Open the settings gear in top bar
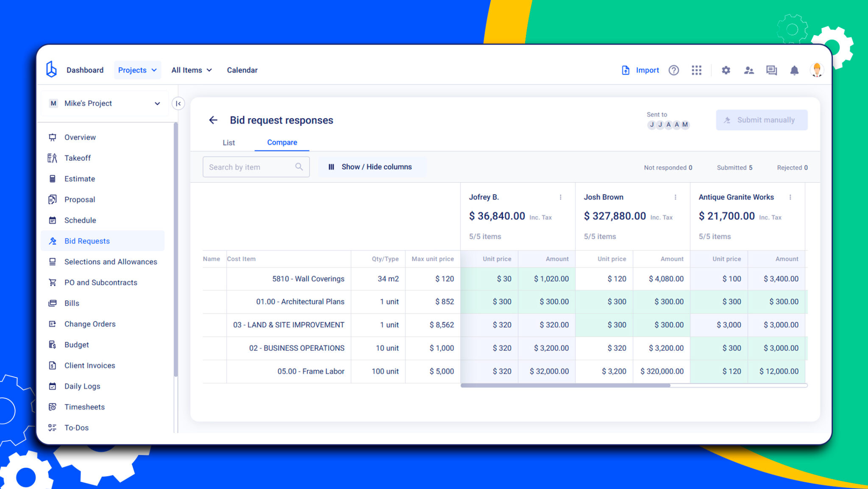Viewport: 868px width, 489px height. (x=726, y=70)
